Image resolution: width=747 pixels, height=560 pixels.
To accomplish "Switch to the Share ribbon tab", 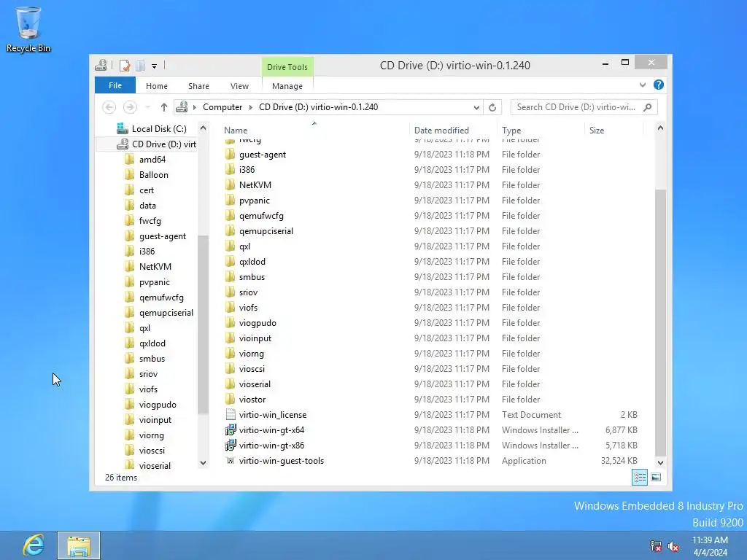I will click(x=198, y=86).
